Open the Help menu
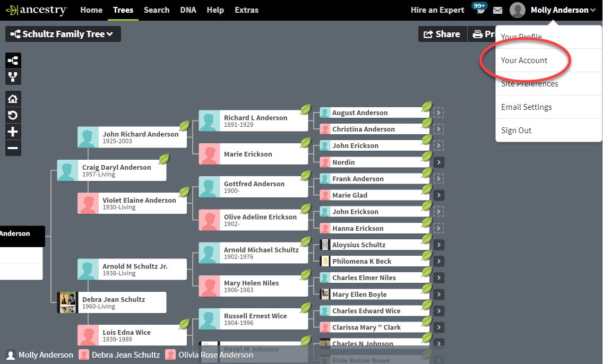 (216, 10)
